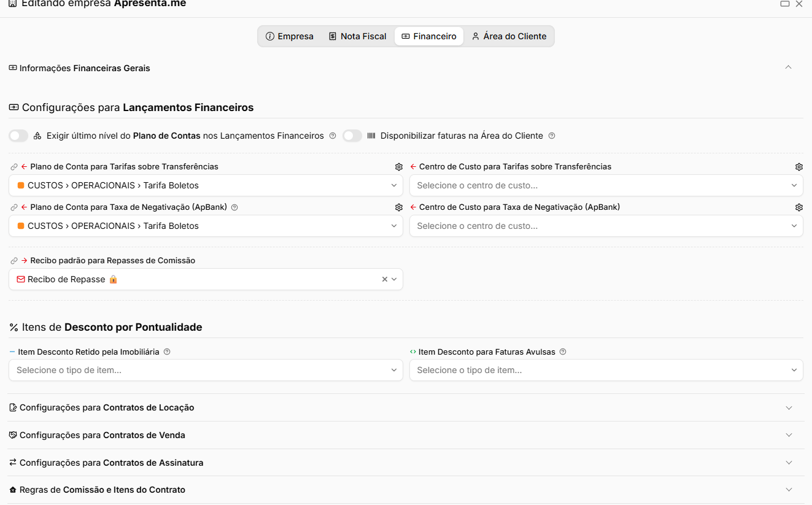Click the Configurações para Lançamentos Financeiros heading
The image size is (812, 505).
[131, 107]
